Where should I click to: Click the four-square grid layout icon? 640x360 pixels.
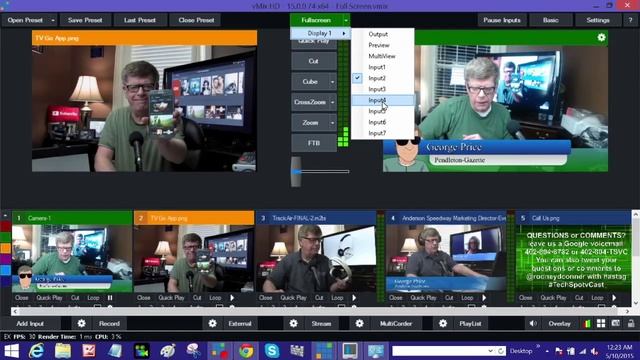(x=601, y=324)
